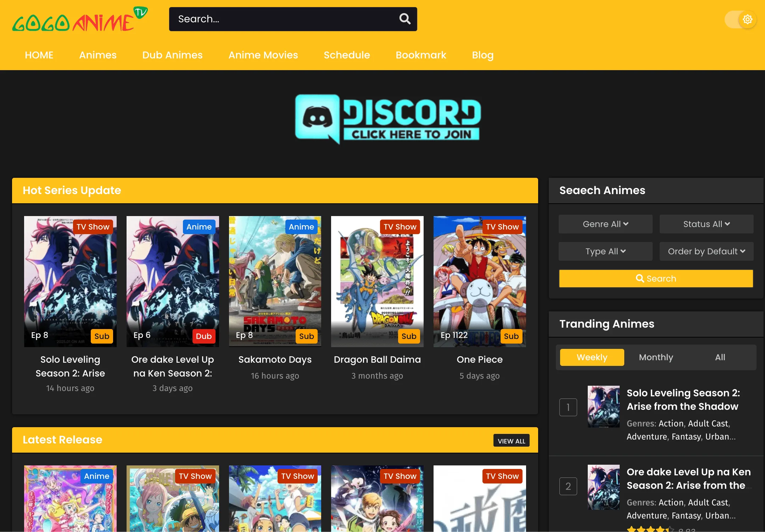Screen dimensions: 765x532
Task: Click the TV Show label on Dragon Ball Daima
Action: [x=400, y=227]
